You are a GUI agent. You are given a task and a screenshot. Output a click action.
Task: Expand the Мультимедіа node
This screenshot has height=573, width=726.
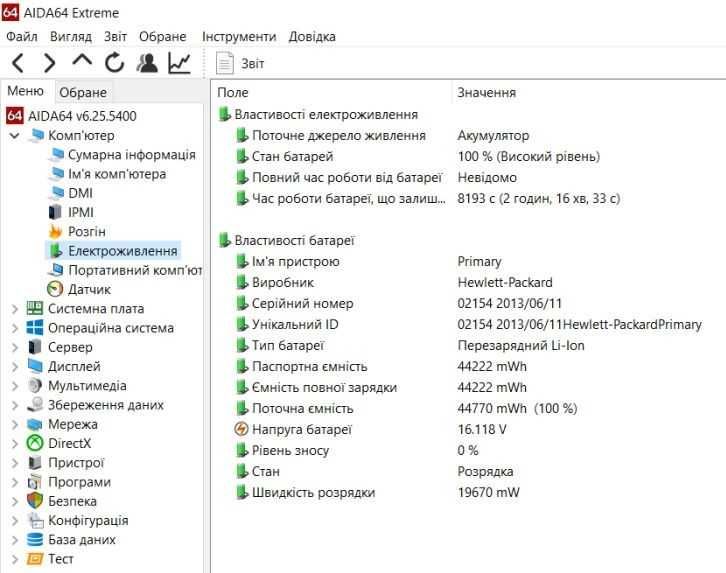click(x=14, y=386)
